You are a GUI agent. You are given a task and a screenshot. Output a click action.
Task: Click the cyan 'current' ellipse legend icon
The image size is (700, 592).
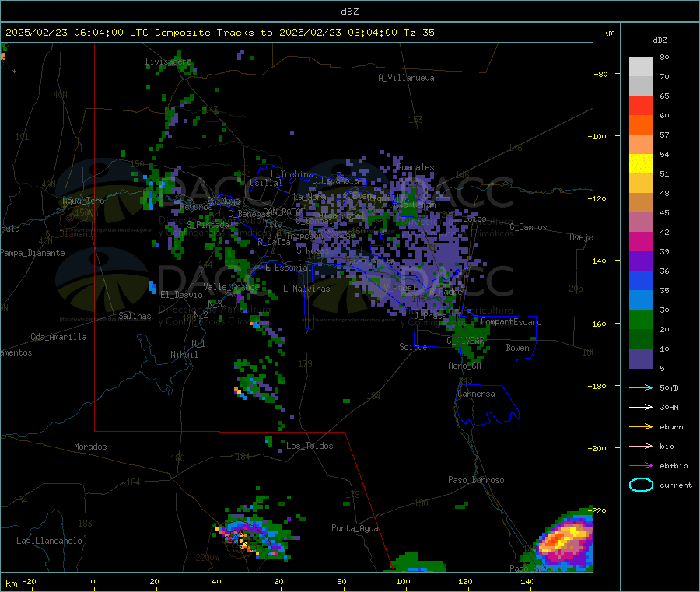coord(641,485)
